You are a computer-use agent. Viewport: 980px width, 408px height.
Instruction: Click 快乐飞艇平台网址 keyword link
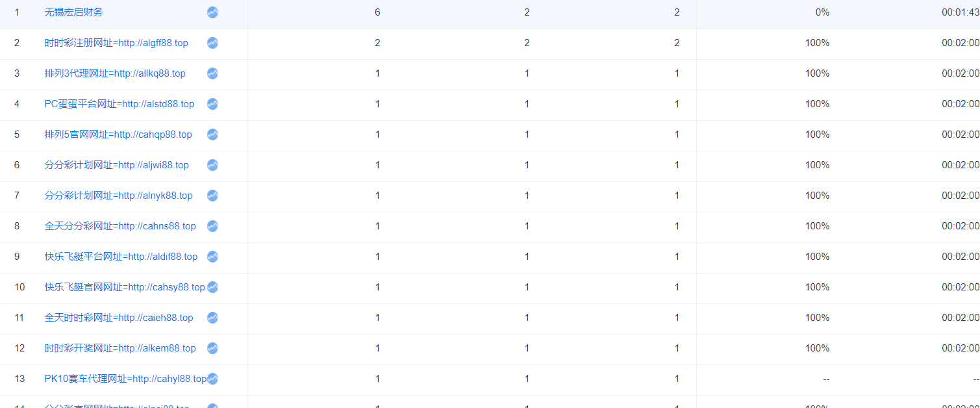point(121,257)
